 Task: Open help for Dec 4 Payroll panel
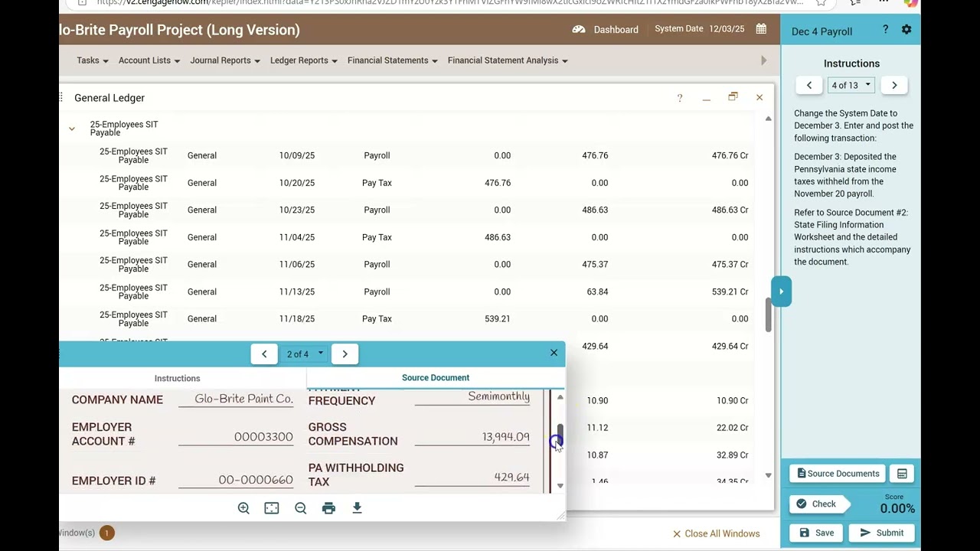pyautogui.click(x=885, y=29)
